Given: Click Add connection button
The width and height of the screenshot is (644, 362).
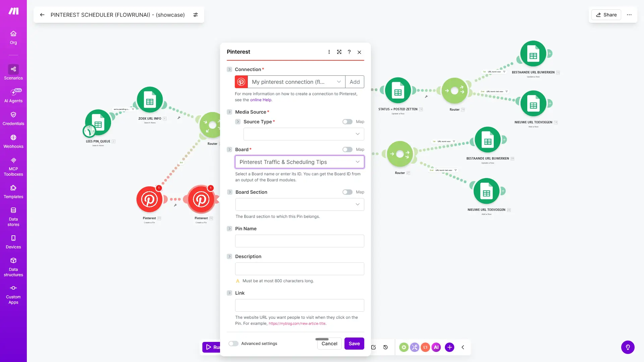Looking at the screenshot, I should (x=355, y=82).
